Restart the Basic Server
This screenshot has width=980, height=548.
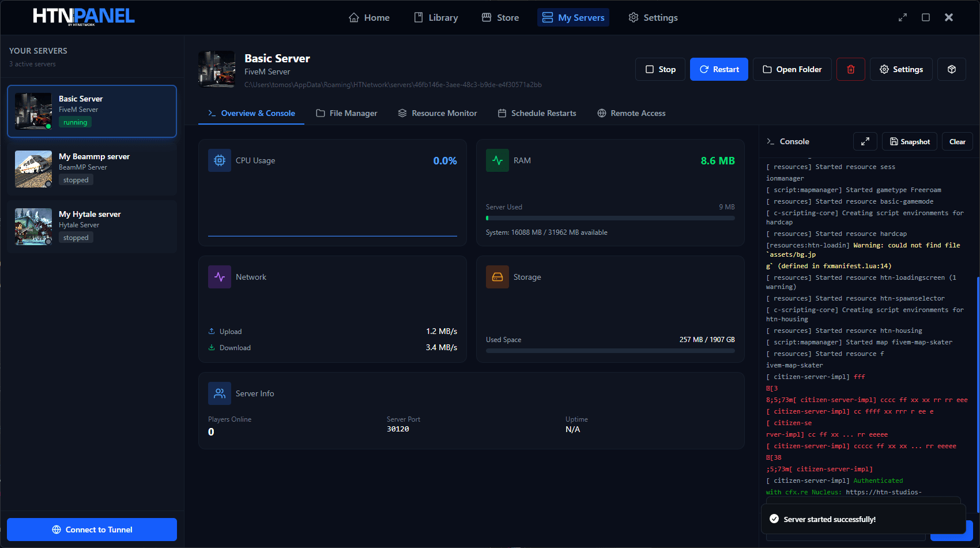[719, 69]
